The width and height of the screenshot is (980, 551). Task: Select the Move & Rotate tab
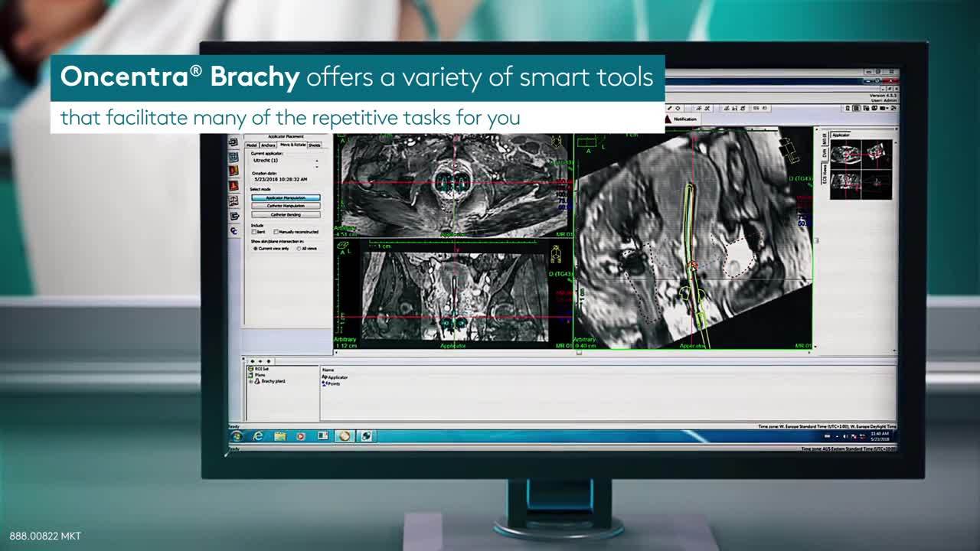293,145
